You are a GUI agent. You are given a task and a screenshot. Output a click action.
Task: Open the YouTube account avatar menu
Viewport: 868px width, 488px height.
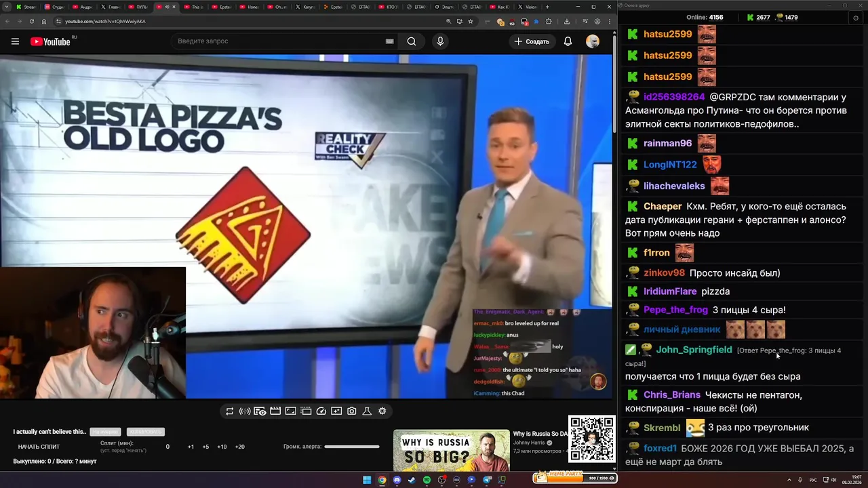(593, 41)
